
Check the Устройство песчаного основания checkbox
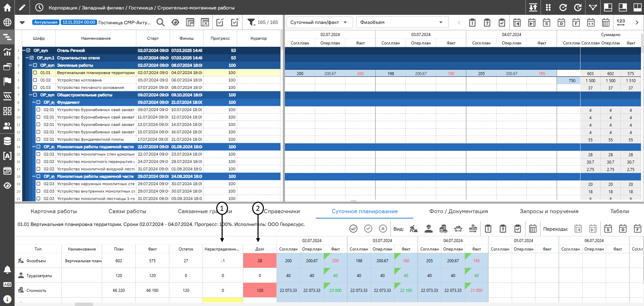35,87
